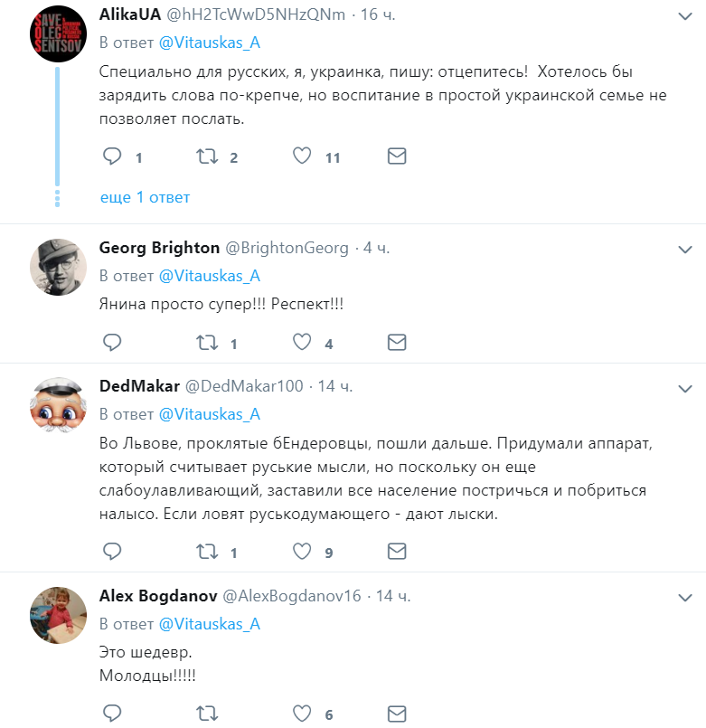Open @Vitauskas_A link in AlikaUA's reply
The width and height of the screenshot is (706, 728).
(210, 43)
